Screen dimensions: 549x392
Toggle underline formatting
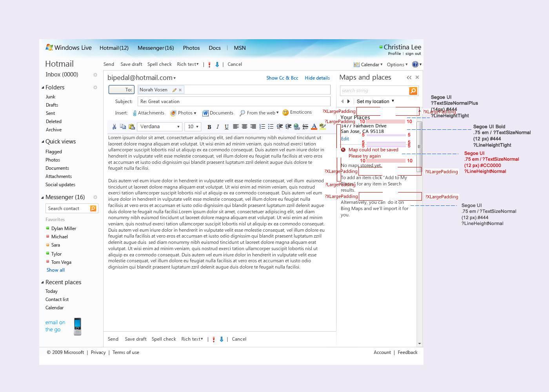pos(226,127)
